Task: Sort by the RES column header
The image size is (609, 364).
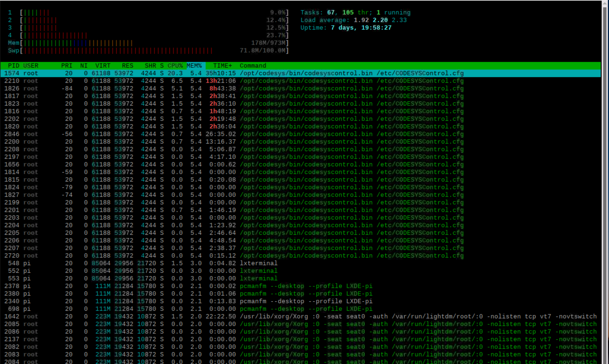Action: pyautogui.click(x=128, y=66)
